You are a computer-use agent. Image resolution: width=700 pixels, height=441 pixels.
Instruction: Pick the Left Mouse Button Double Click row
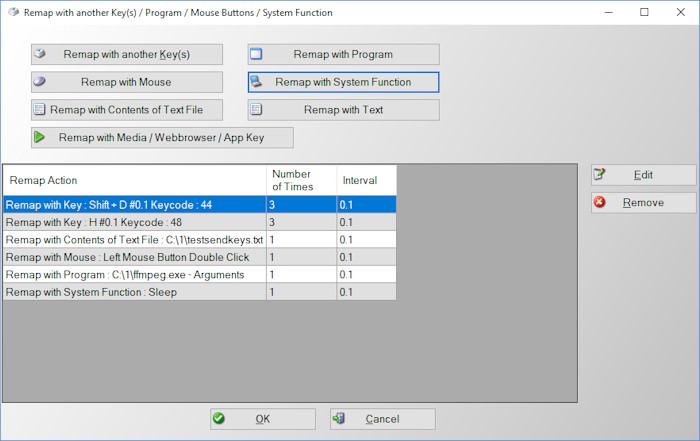click(x=135, y=257)
